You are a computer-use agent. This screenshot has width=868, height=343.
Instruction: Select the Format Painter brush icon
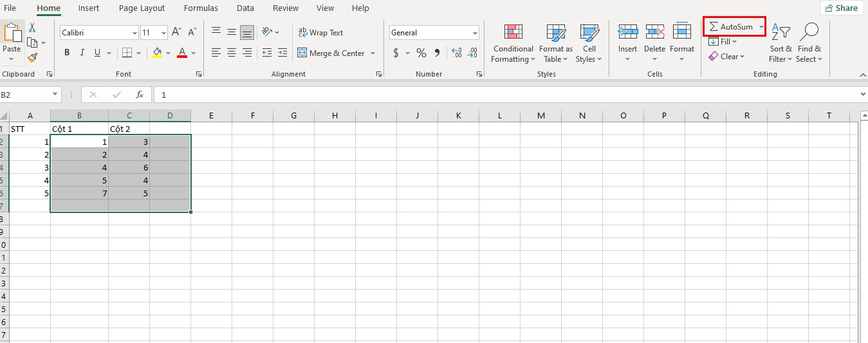32,58
